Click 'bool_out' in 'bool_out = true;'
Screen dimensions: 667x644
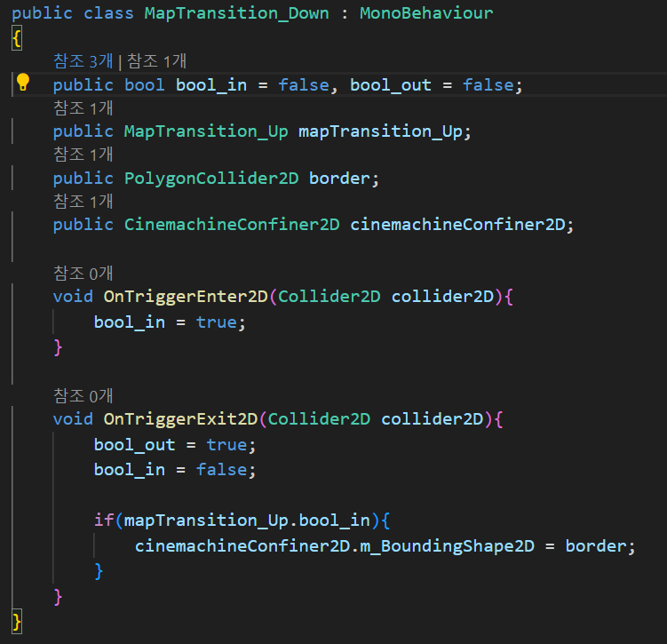tap(134, 445)
